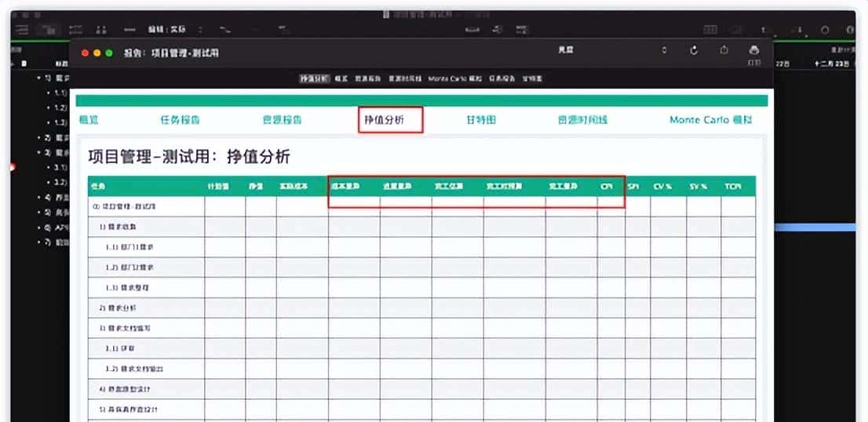Click the 0) 项目管理-测试用 table row
Image resolution: width=868 pixels, height=422 pixels.
pyautogui.click(x=421, y=206)
